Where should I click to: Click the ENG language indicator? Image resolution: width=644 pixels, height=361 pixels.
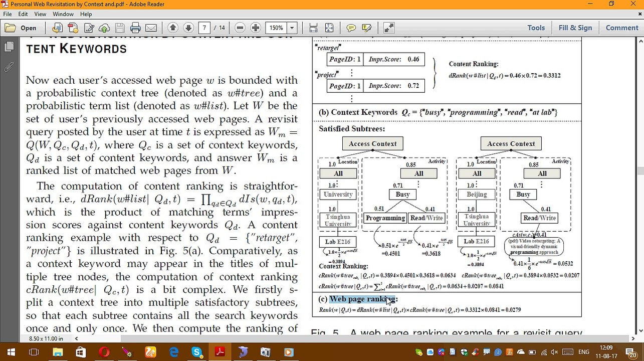point(584,352)
